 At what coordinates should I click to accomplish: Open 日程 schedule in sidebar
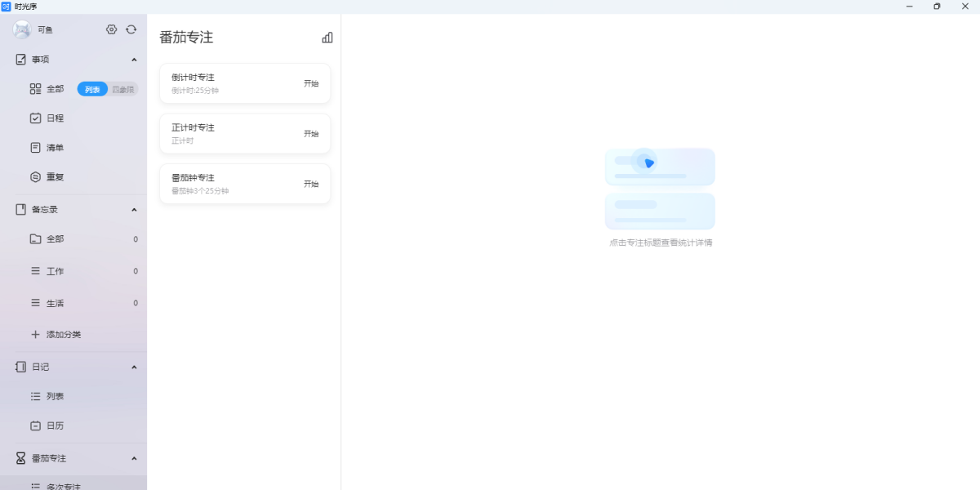point(55,118)
